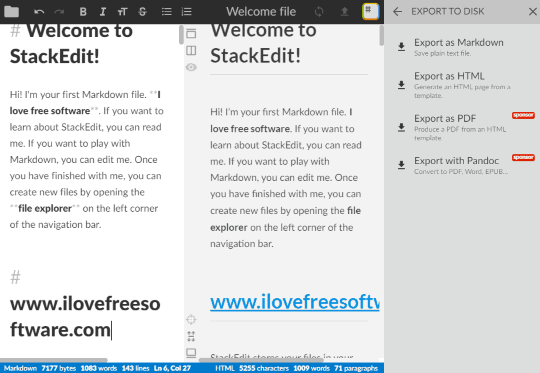Undo the last edit
The width and height of the screenshot is (540, 373).
point(39,12)
